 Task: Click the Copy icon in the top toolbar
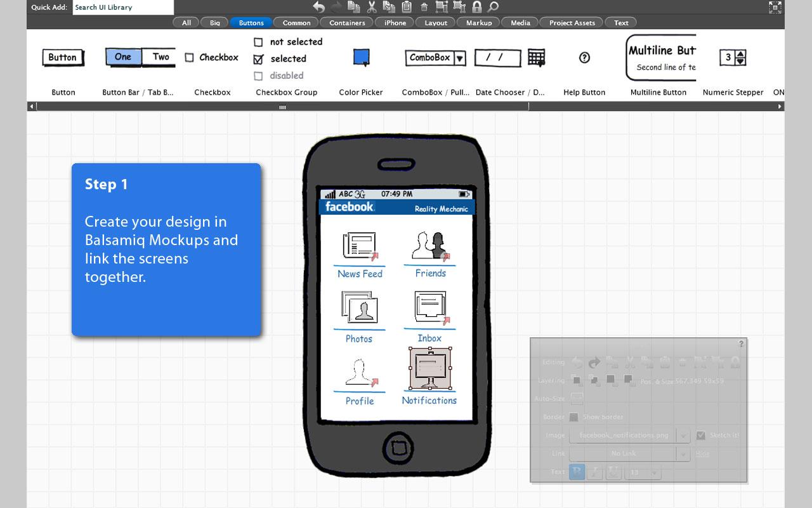(389, 7)
